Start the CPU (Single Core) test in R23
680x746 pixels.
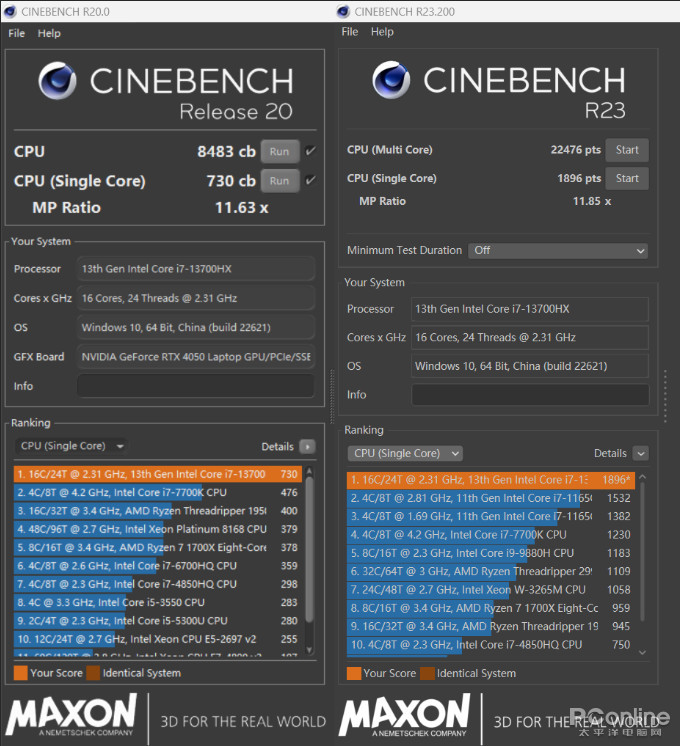coord(627,178)
